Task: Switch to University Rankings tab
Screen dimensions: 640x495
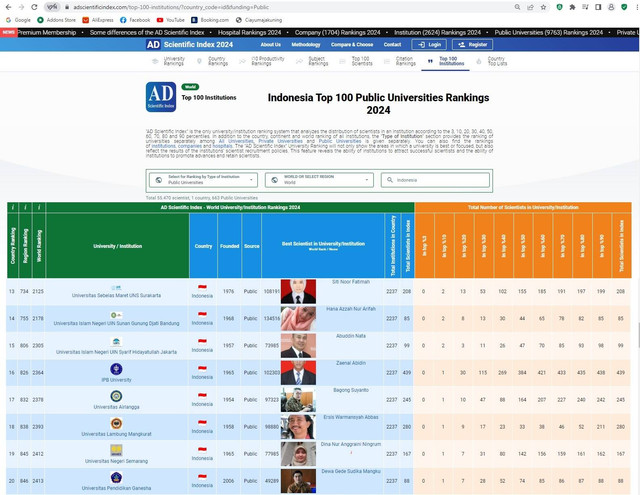Action: tap(169, 61)
